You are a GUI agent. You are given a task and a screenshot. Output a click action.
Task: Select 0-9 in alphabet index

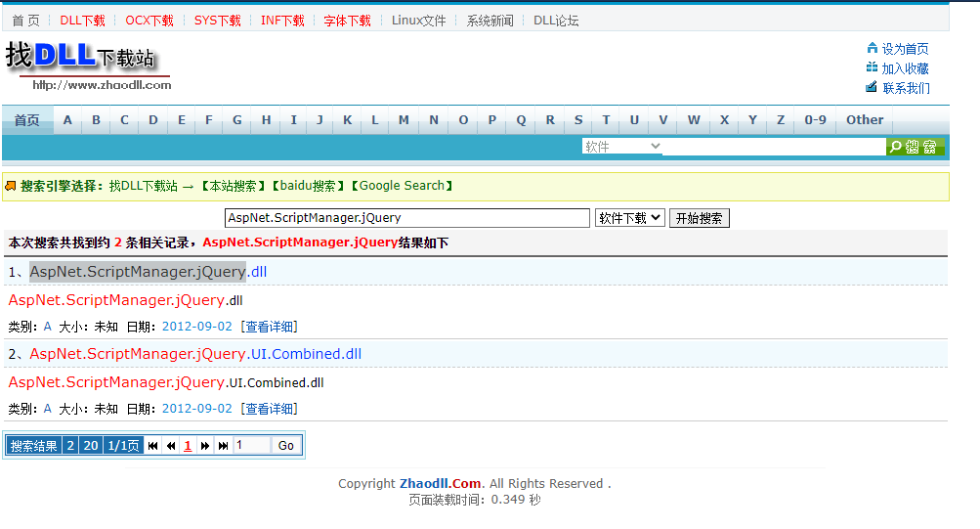click(815, 120)
